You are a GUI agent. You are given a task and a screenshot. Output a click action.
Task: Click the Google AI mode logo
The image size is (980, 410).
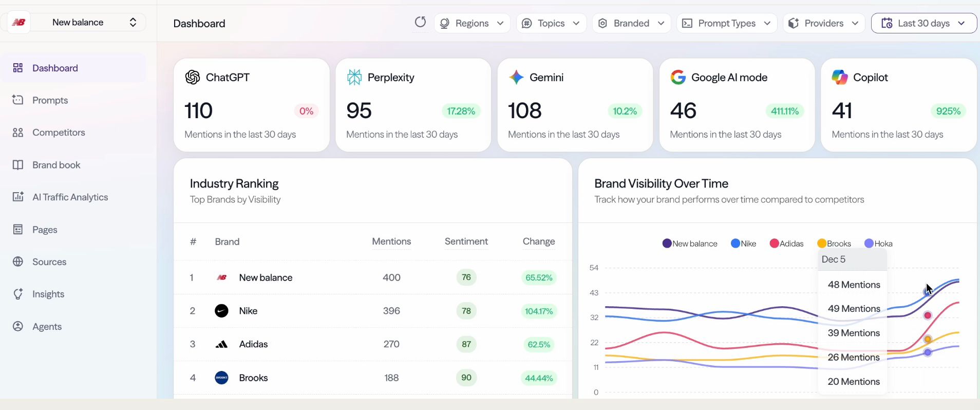click(678, 78)
